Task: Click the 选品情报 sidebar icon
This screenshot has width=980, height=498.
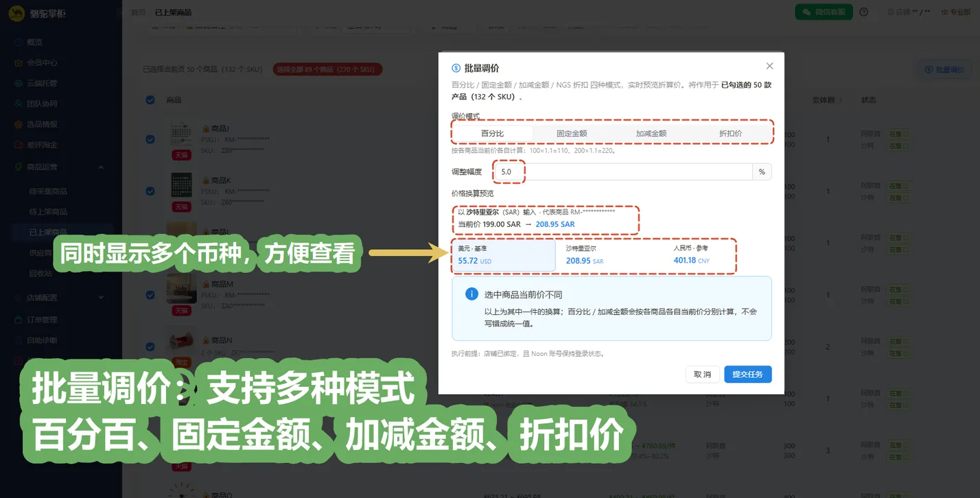Action: 19,124
